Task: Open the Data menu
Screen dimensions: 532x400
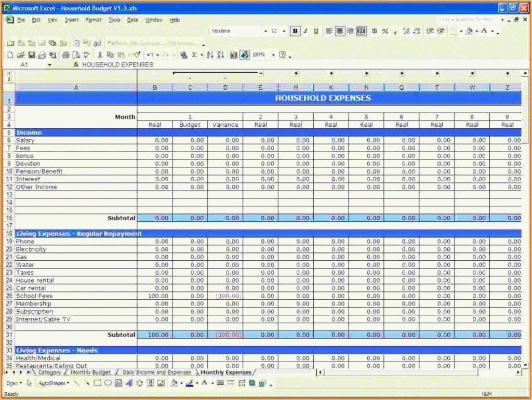Action: (132, 20)
